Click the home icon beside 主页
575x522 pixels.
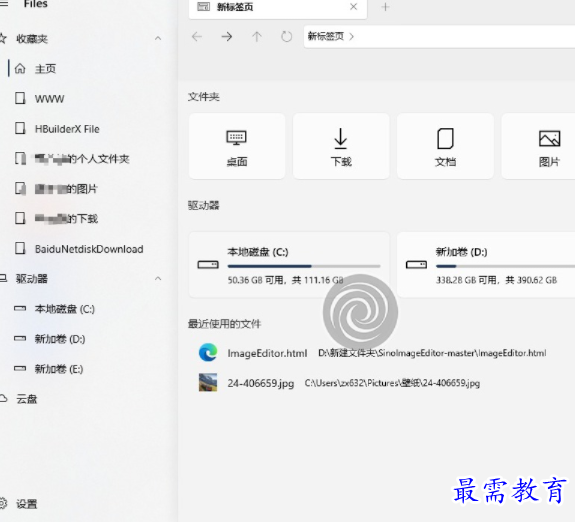point(20,69)
